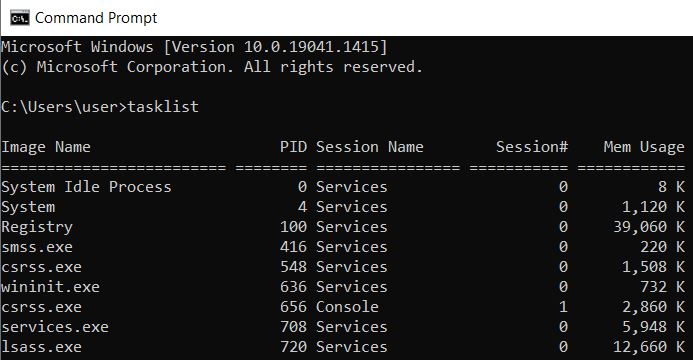
Task: Click the PID column header
Action: [293, 147]
